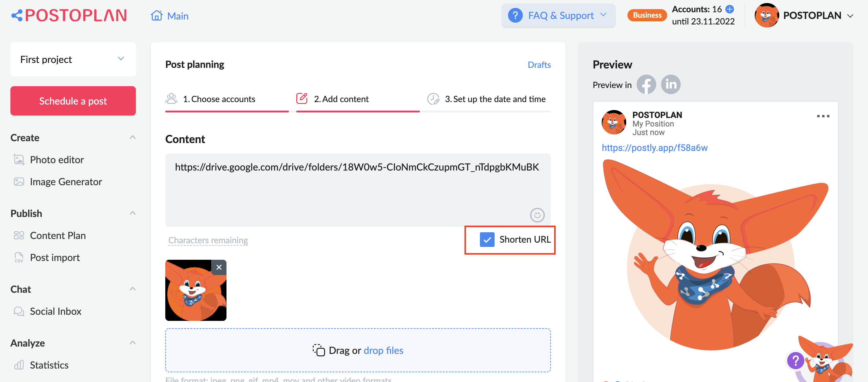868x382 pixels.
Task: Collapse the Publish sidebar section
Action: click(133, 213)
